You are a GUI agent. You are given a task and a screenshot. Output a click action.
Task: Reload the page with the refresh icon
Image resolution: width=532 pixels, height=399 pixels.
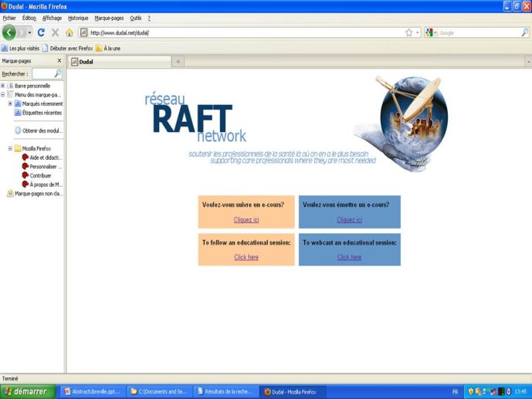click(41, 32)
